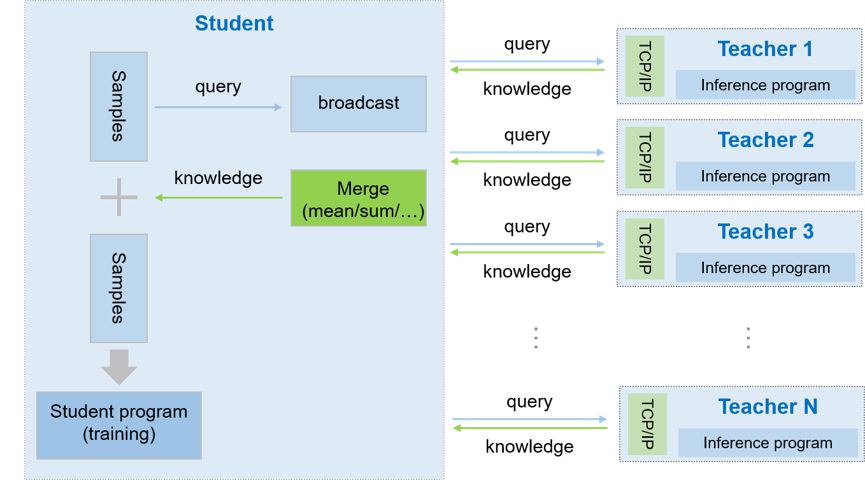Click the query label left of broadcast
The height and width of the screenshot is (480, 865).
point(218,87)
